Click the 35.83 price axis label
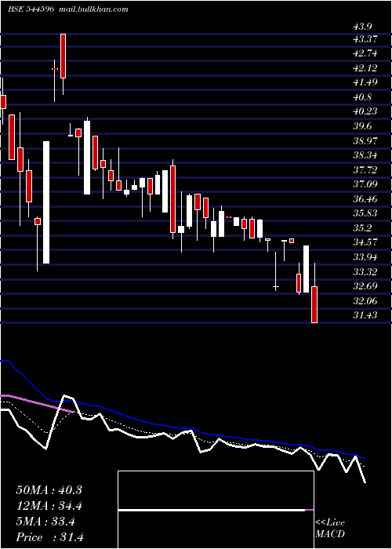Viewport: 392px width, 549px height. 365,213
